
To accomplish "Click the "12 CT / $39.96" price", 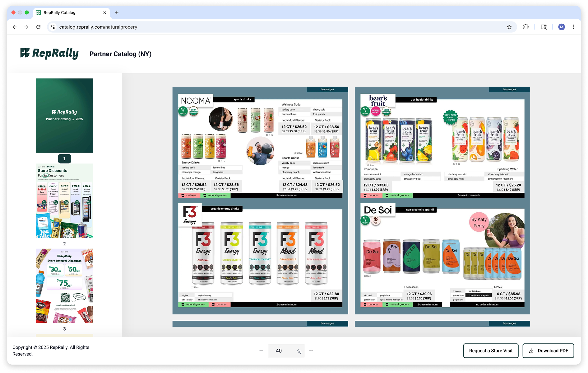I will [419, 294].
